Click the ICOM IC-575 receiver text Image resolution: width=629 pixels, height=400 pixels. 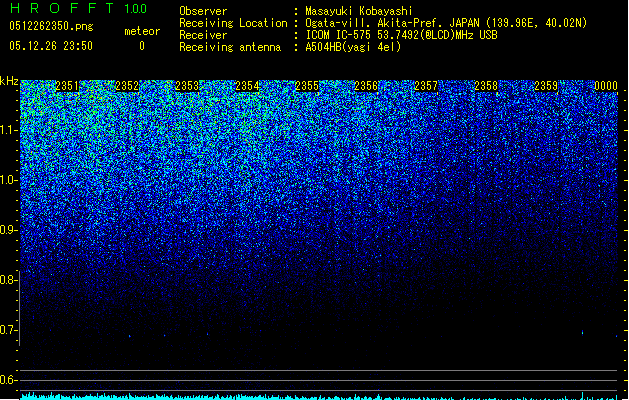pos(401,35)
